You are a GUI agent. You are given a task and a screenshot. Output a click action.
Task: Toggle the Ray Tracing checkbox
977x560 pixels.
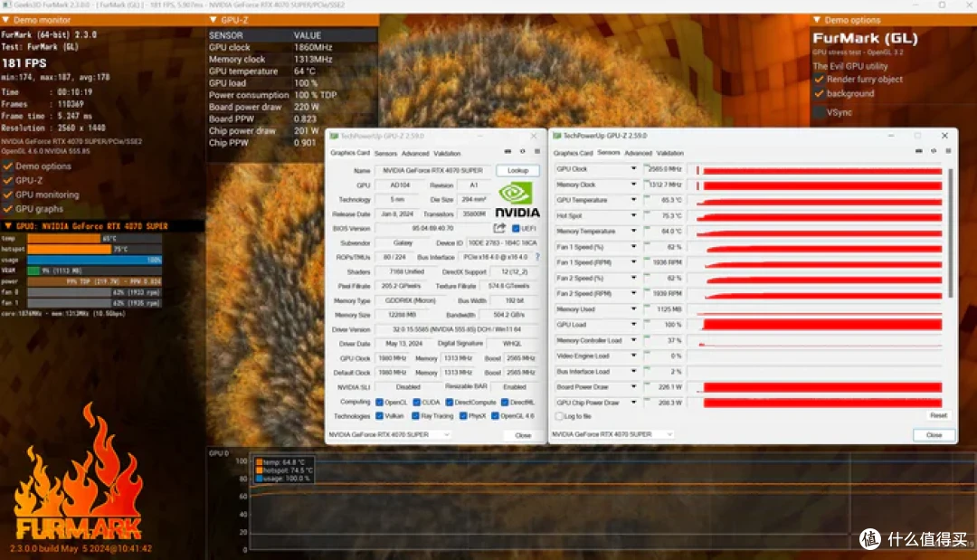415,416
